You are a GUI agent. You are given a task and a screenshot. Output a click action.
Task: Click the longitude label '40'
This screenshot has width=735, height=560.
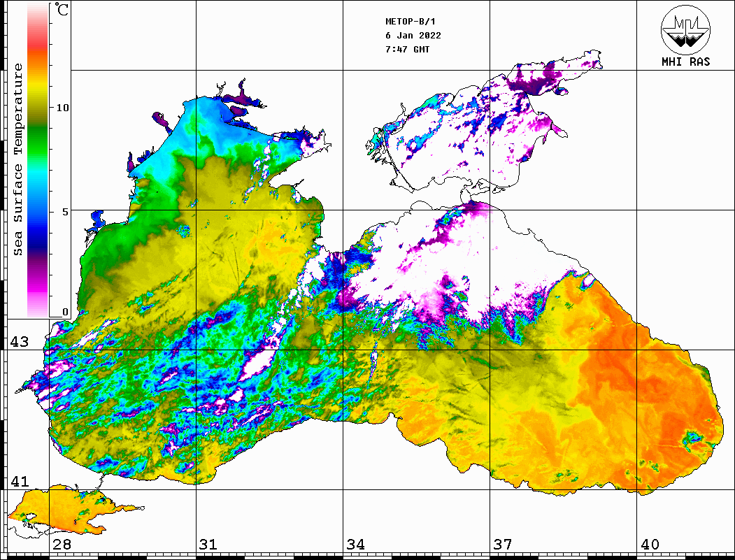650,544
